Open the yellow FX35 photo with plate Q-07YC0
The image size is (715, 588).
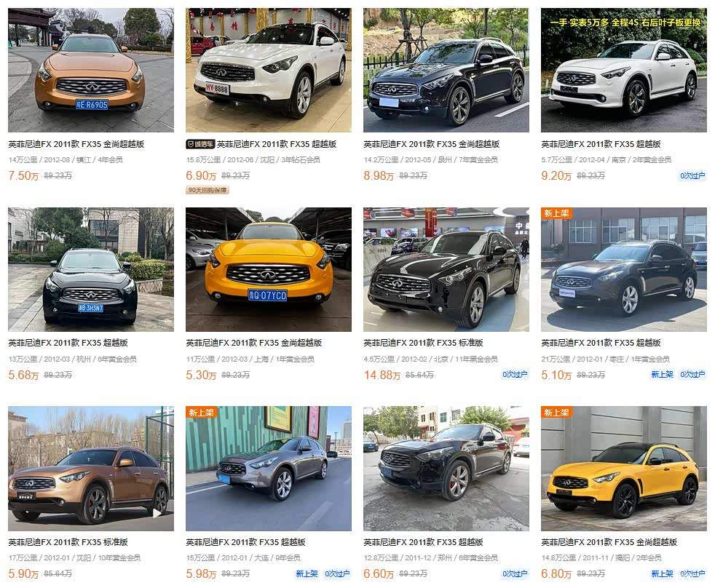(x=269, y=269)
